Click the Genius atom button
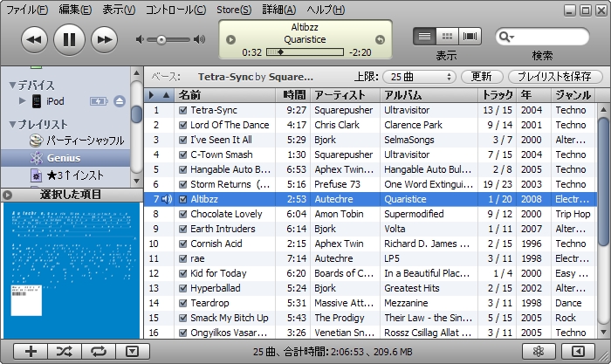611x364 pixels. click(539, 352)
